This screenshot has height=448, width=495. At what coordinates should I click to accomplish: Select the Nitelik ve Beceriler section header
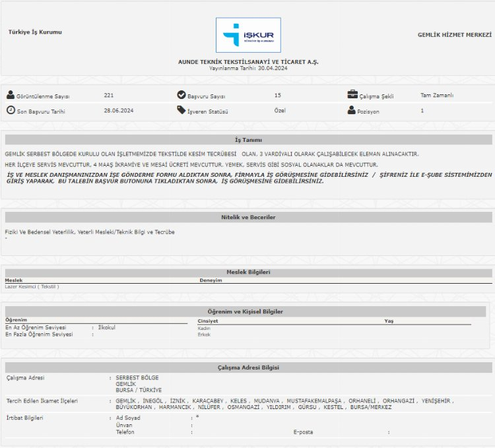coord(248,217)
